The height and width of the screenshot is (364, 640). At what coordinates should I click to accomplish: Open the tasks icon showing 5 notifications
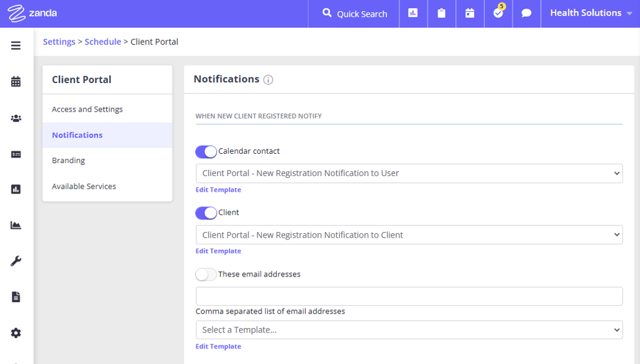tap(498, 13)
